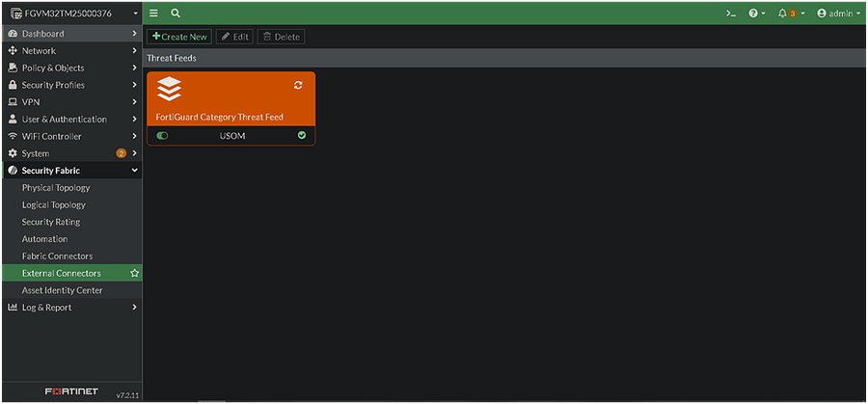
Task: Click the Network sidebar icon
Action: point(13,51)
